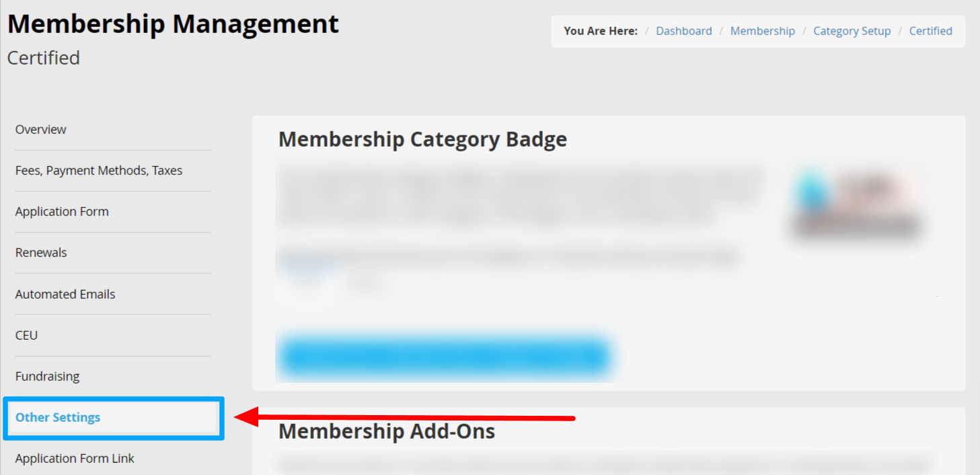980x475 pixels.
Task: Click the Membership Add-Ons heading
Action: coord(386,431)
